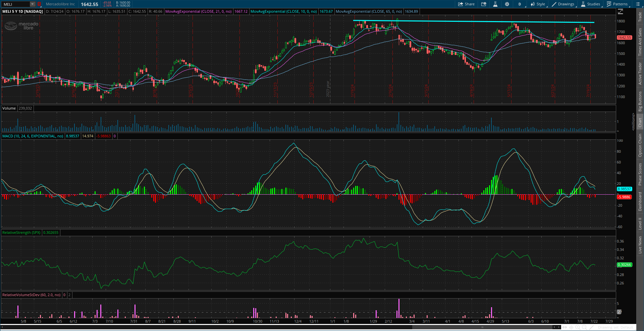Click the 1642.55 price bubble on price axis

pos(624,38)
